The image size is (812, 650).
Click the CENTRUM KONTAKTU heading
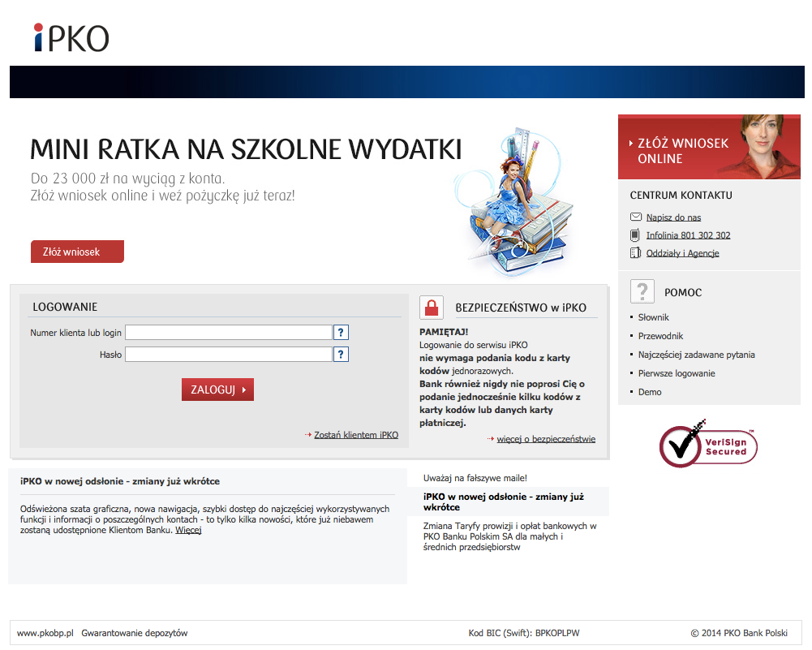681,196
